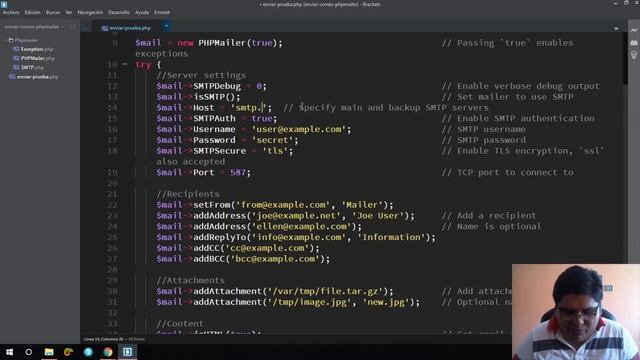The height and width of the screenshot is (360, 640).
Task: Click the Brackets logo in the title bar
Action: [x=4, y=4]
